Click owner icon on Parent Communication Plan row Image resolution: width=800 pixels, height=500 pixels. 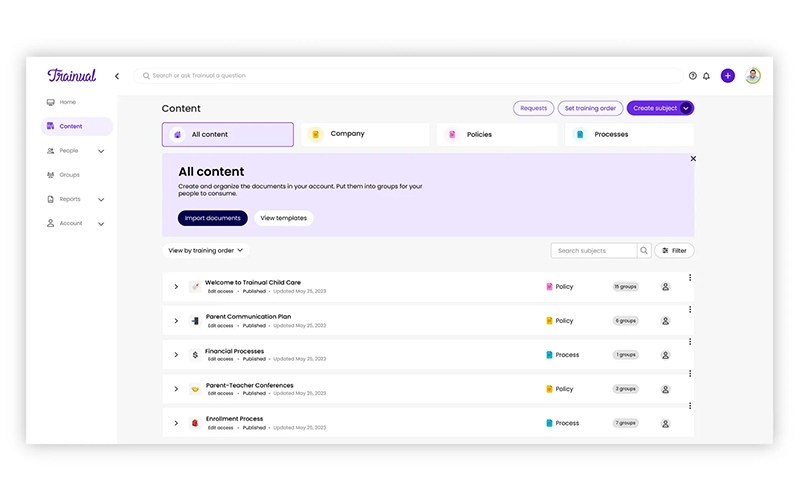(x=665, y=321)
